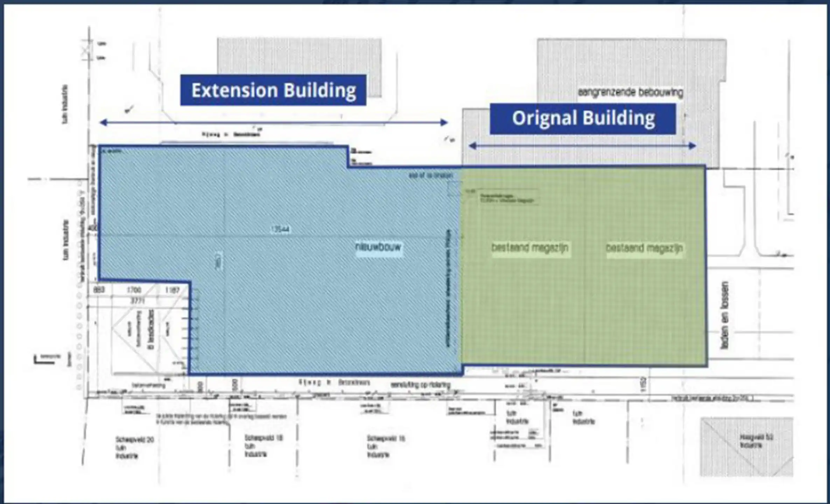The image size is (830, 504).
Task: Click the Schaapveld 20 parcel label
Action: [x=135, y=440]
